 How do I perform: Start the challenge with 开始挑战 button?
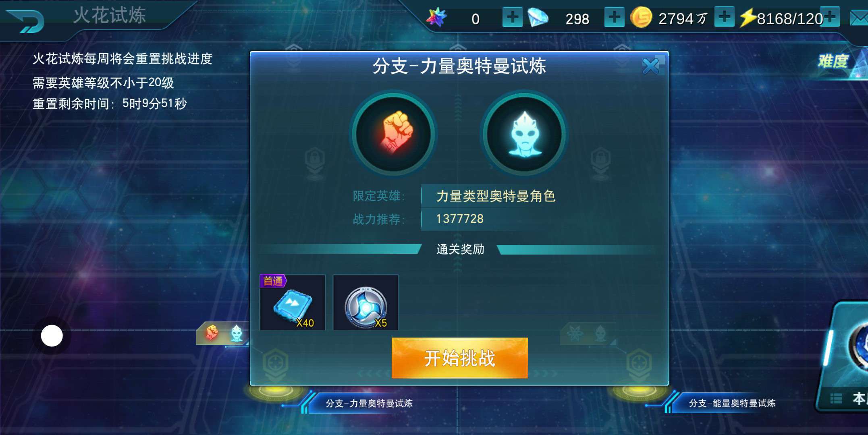(459, 358)
